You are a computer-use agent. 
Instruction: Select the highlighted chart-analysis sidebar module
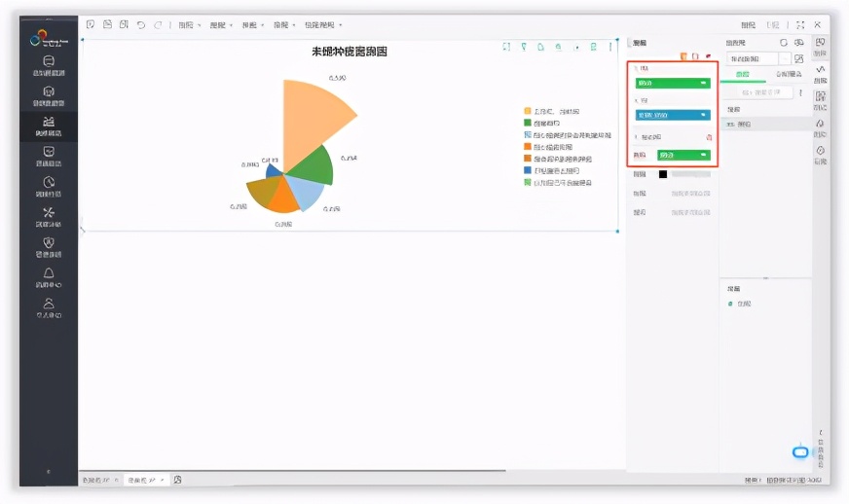click(x=49, y=126)
